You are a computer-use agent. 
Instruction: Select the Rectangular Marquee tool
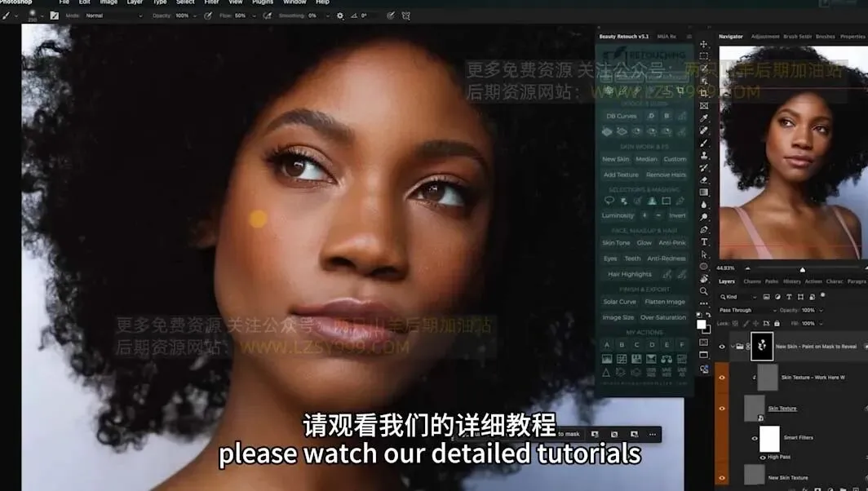(x=703, y=56)
